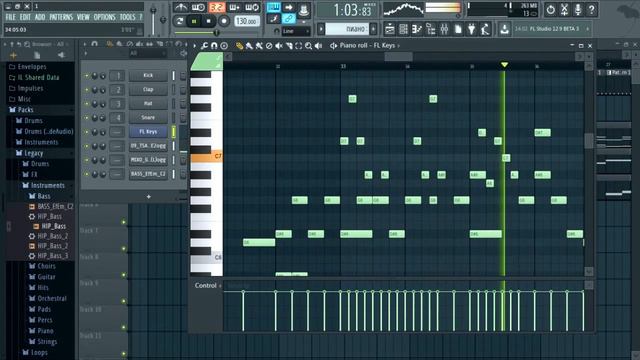Pause playback with the transport pause button
Viewport: 640px width, 360px height.
pyautogui.click(x=194, y=21)
